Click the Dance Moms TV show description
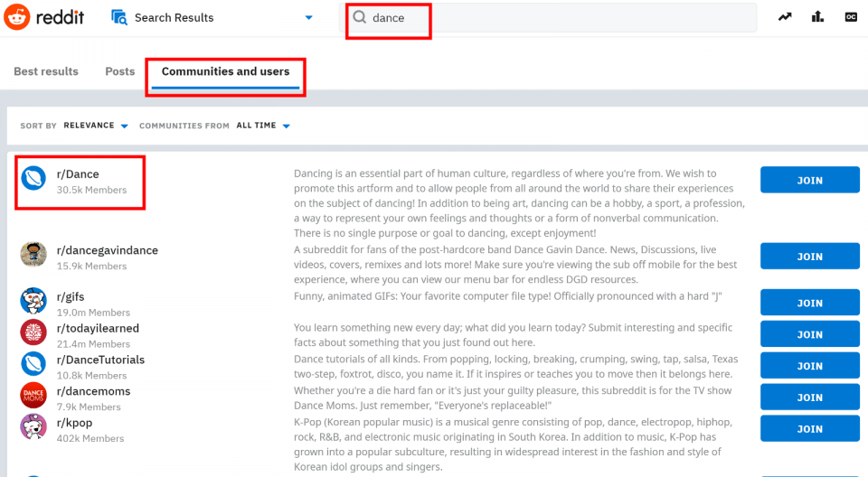 pyautogui.click(x=513, y=397)
